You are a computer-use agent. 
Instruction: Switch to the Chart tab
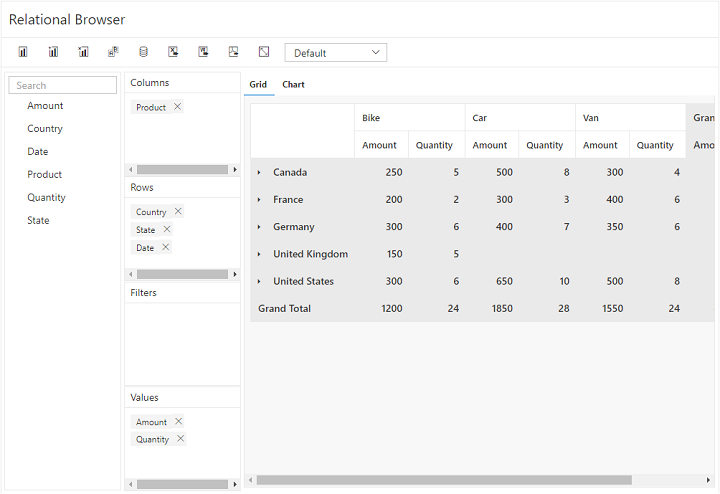click(x=293, y=85)
